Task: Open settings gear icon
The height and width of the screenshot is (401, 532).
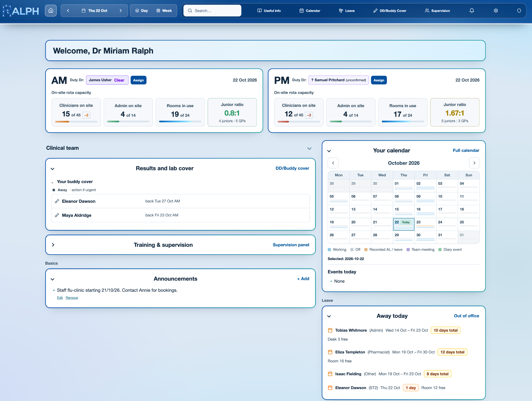Action: click(x=496, y=11)
